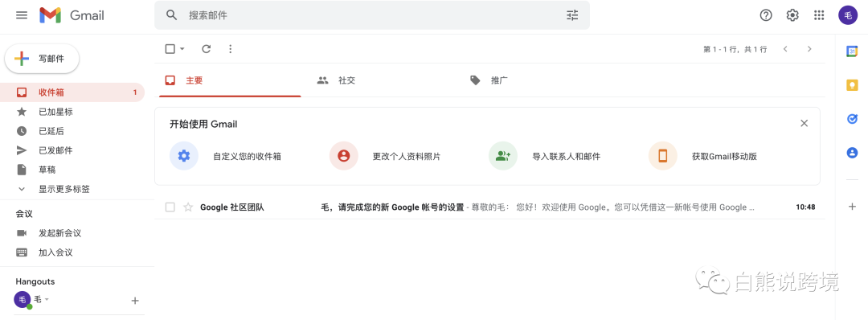Open the account avatar in top bar
This screenshot has height=320, width=868.
click(848, 15)
